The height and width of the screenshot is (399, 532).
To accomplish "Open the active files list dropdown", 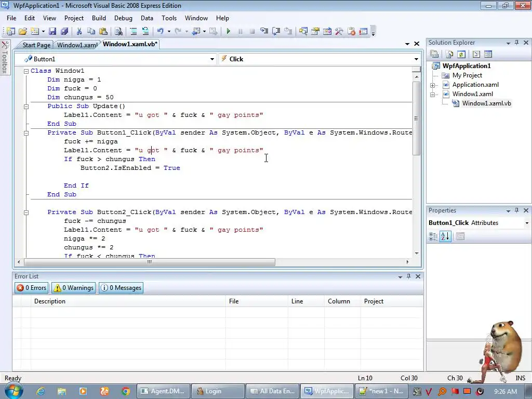I will tap(407, 44).
